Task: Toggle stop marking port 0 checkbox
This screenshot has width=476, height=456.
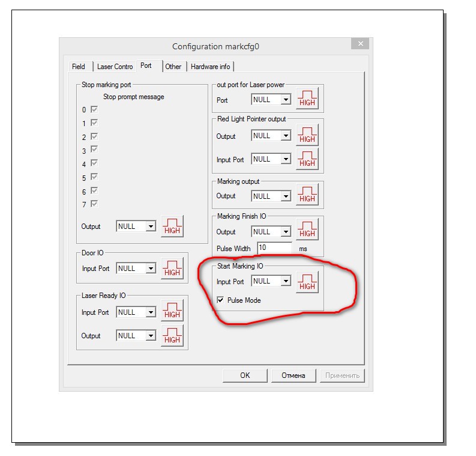Action: tap(94, 110)
